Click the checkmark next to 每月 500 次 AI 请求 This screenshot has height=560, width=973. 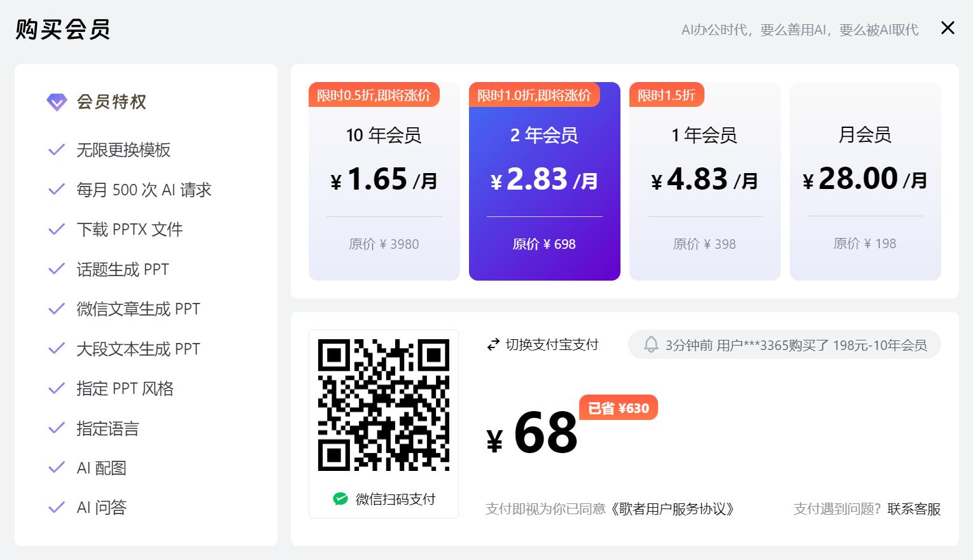(x=57, y=190)
